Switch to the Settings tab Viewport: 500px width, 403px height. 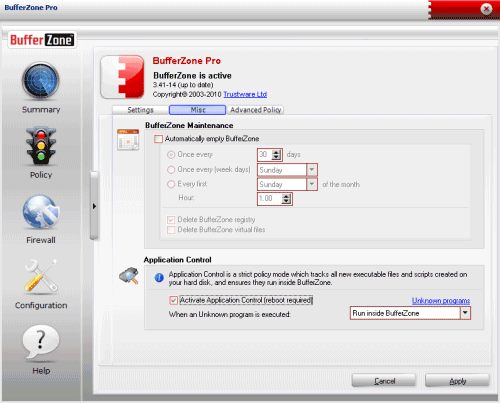(140, 110)
